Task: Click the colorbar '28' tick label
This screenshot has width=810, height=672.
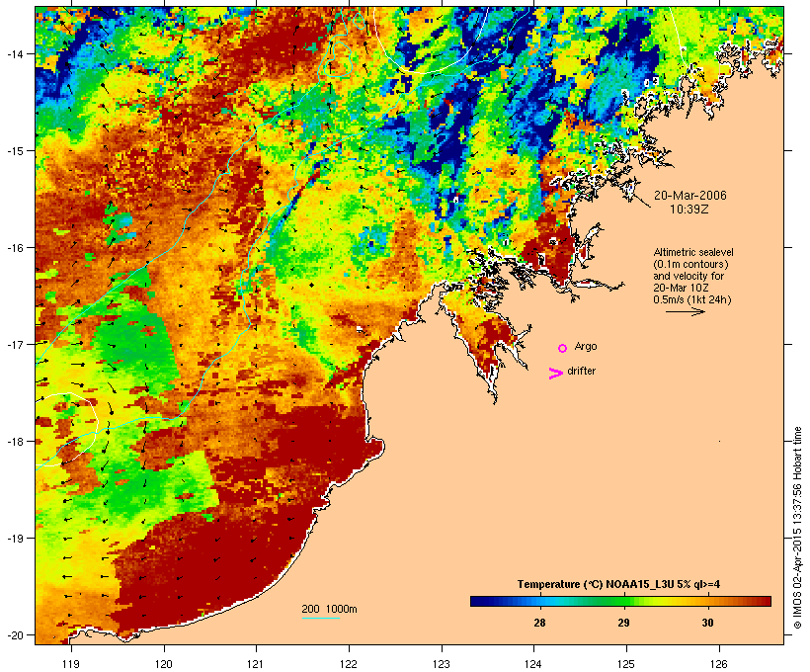Action: (539, 623)
